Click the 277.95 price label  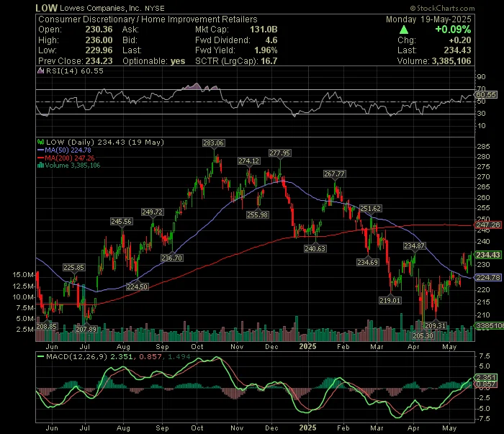(279, 153)
